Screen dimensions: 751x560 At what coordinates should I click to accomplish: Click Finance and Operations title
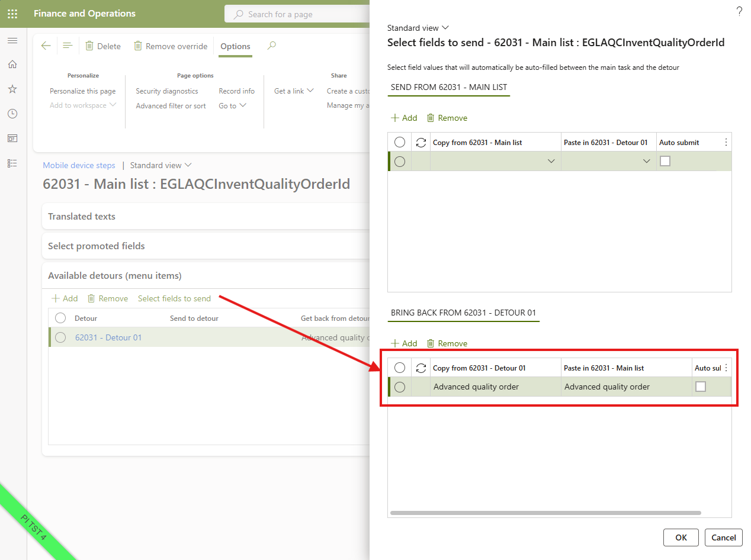point(85,14)
